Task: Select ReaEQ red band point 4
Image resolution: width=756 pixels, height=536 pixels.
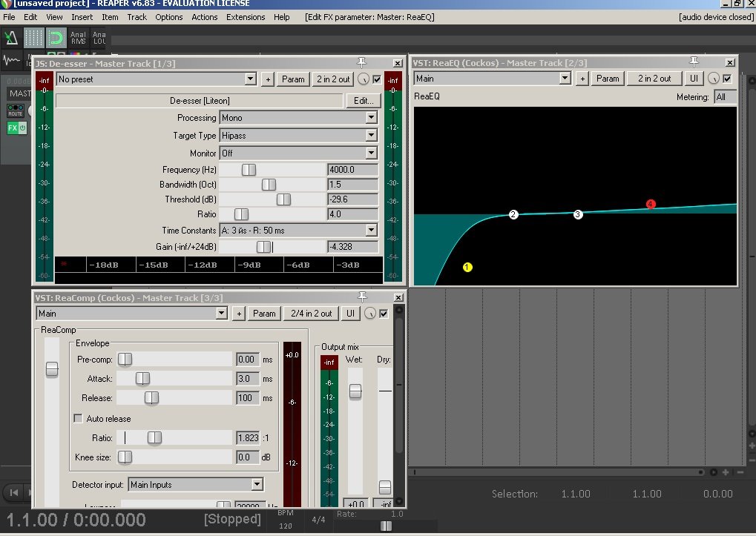Action: coord(651,204)
